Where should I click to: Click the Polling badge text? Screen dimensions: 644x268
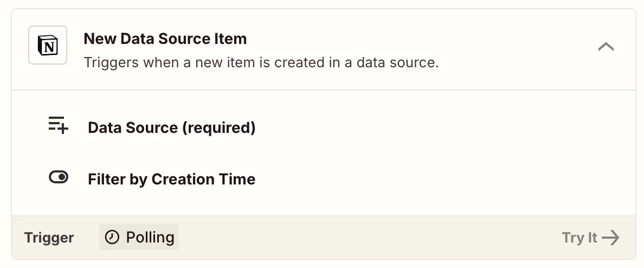coord(150,238)
